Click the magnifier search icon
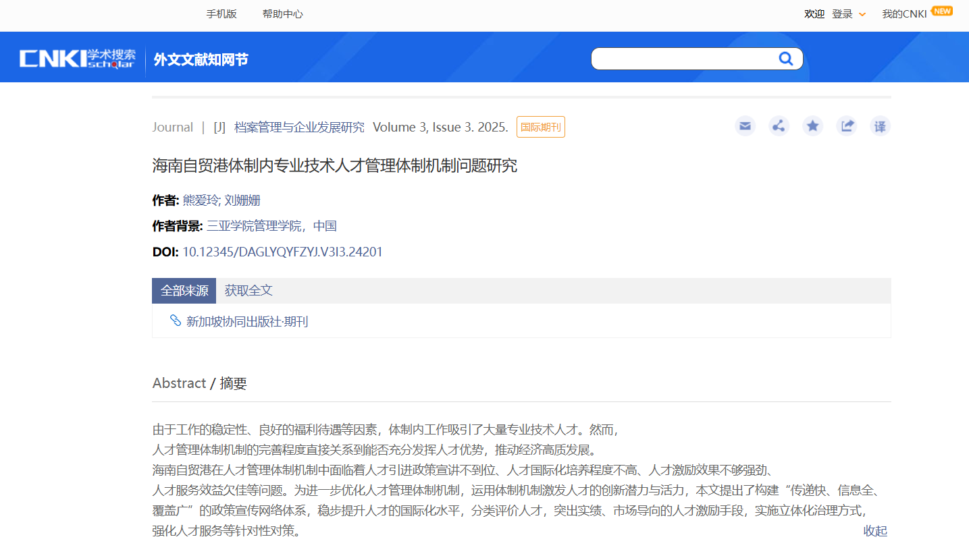 pyautogui.click(x=785, y=59)
